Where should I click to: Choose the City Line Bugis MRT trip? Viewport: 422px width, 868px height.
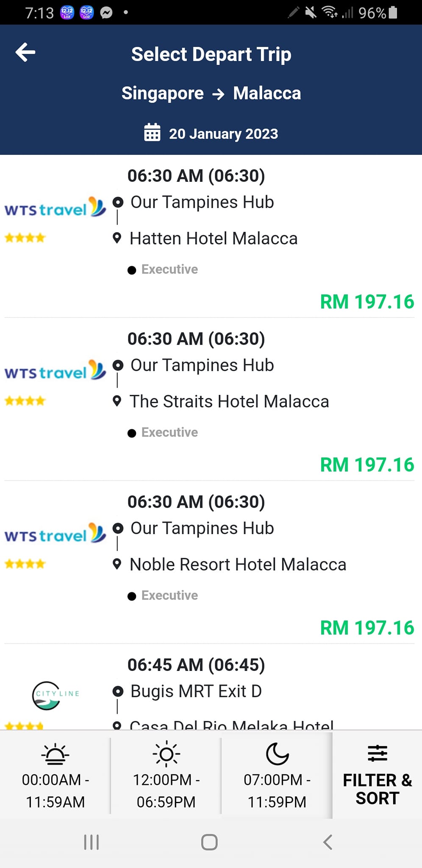(196, 691)
